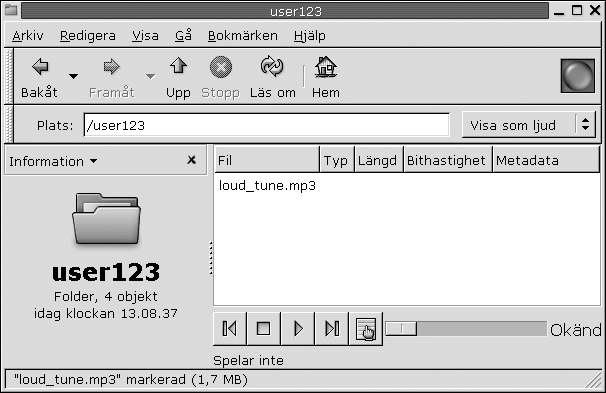This screenshot has width=606, height=393.
Task: Open the Visa som ljud view selector
Action: pos(529,125)
